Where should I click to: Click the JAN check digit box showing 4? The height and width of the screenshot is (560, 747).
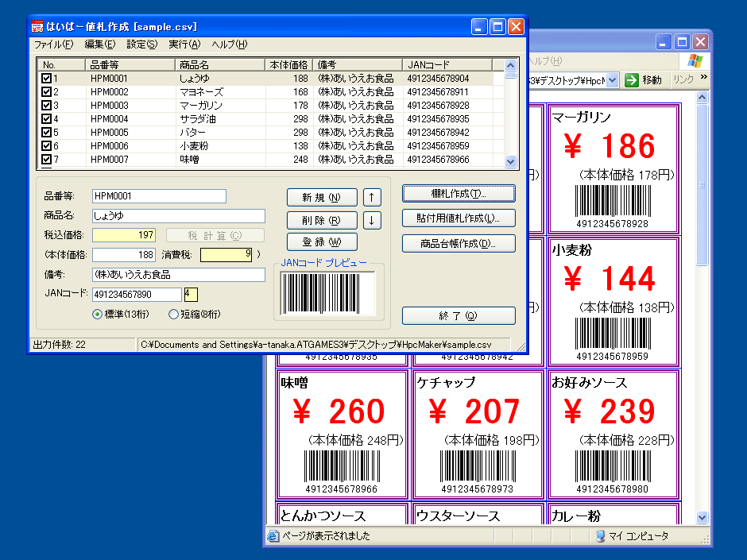191,295
